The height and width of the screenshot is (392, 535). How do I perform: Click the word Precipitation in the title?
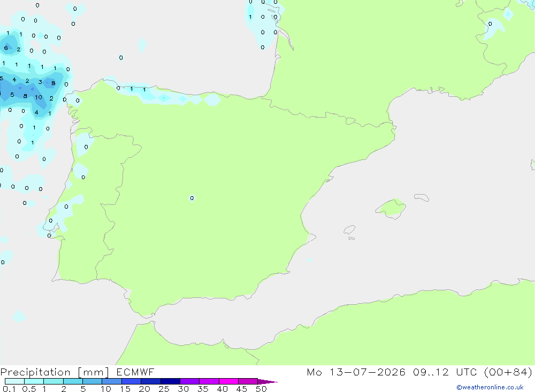click(35, 372)
